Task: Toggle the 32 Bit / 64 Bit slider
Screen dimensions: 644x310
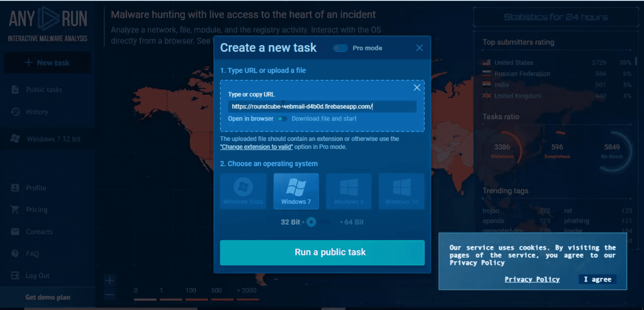Action: [x=318, y=222]
